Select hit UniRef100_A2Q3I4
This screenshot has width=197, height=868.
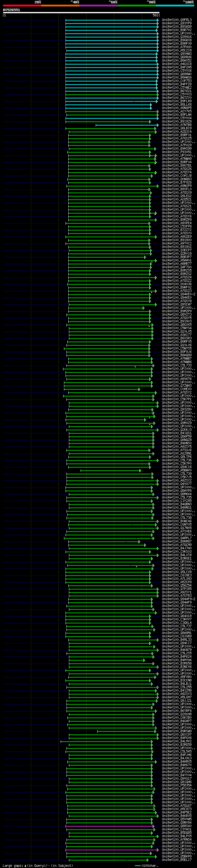(x=177, y=132)
